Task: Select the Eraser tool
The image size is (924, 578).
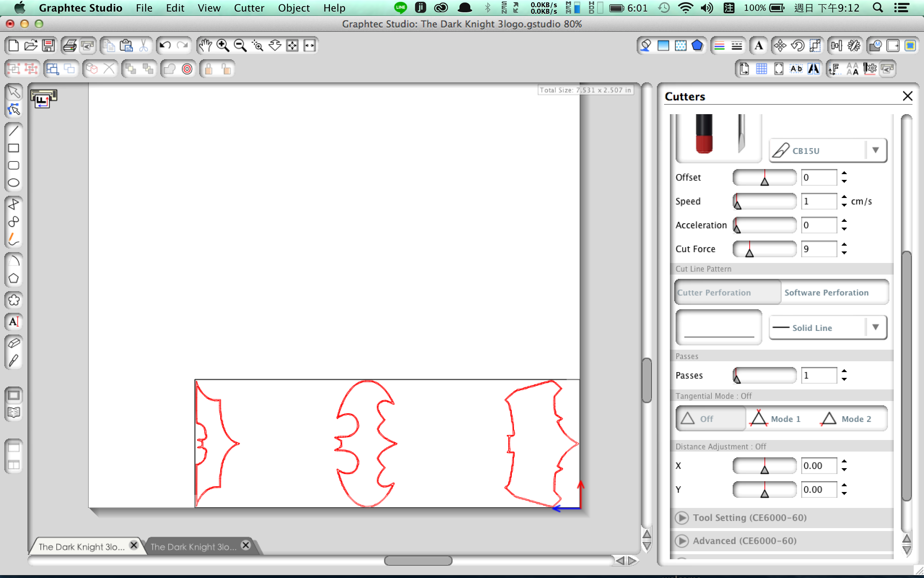Action: (14, 343)
